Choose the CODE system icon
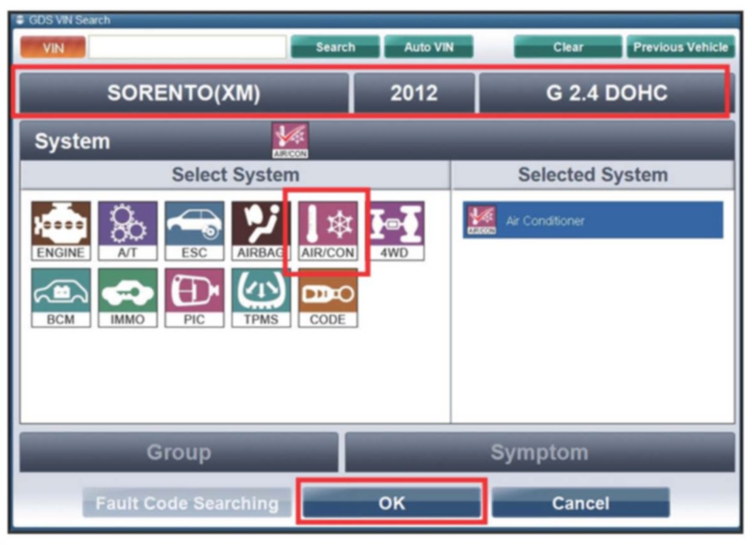This screenshot has height=556, width=756. point(328,297)
